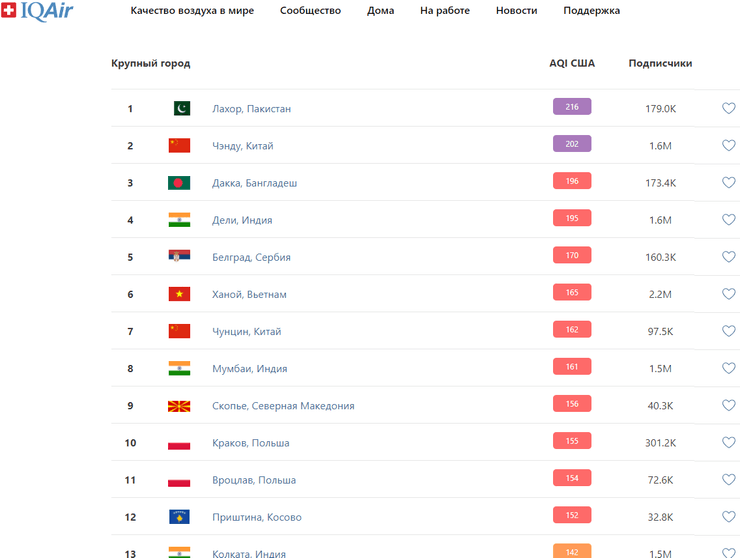The height and width of the screenshot is (558, 740).
Task: Open the Чэнду, Китай city link
Action: click(243, 146)
